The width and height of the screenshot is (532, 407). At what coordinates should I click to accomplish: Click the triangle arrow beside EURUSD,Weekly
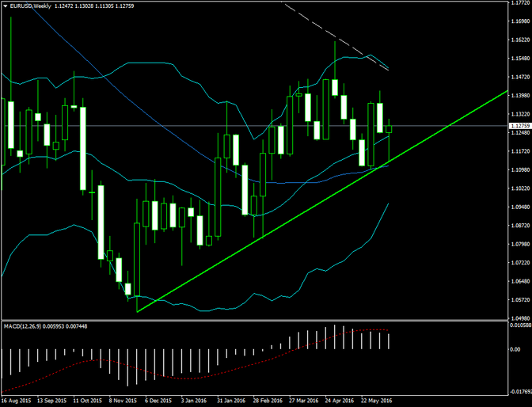[5, 6]
